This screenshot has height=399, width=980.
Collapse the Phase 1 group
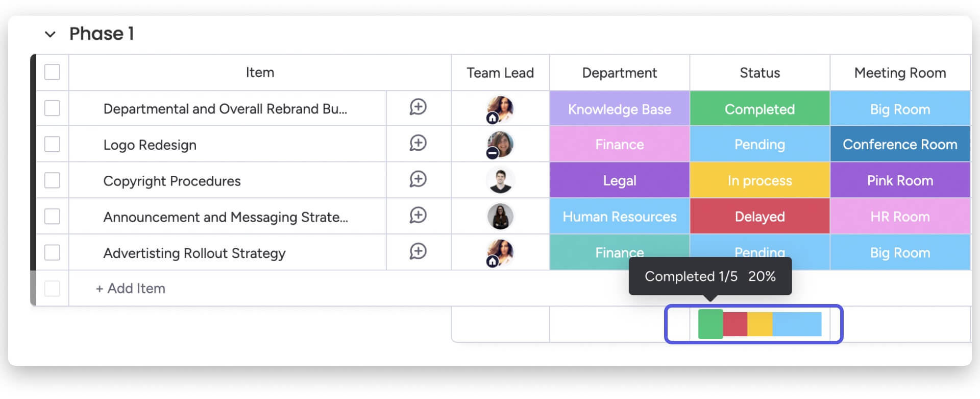(50, 34)
